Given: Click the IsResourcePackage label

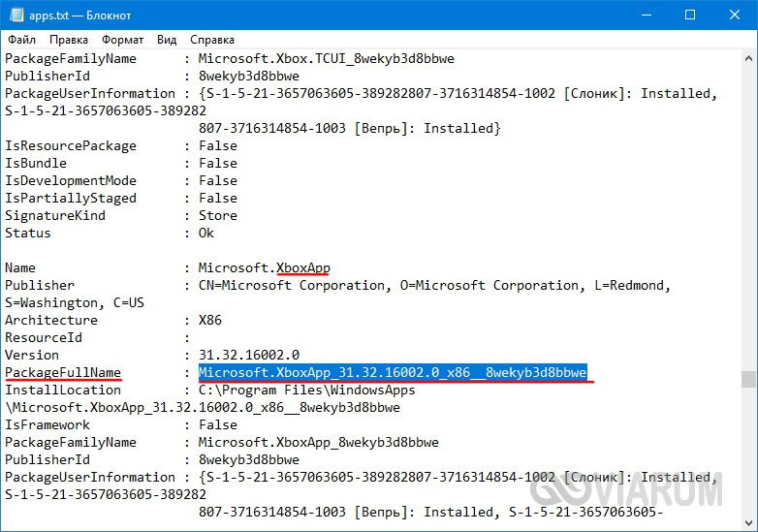Looking at the screenshot, I should point(71,146).
